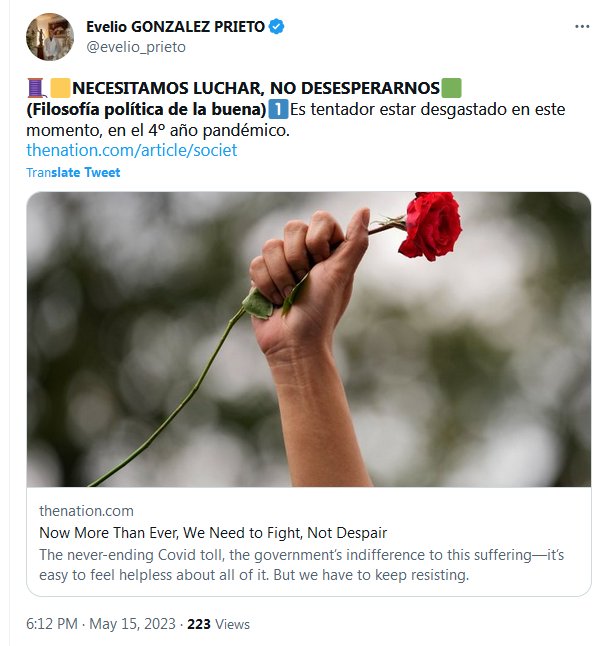Click Translate Tweet

(73, 172)
